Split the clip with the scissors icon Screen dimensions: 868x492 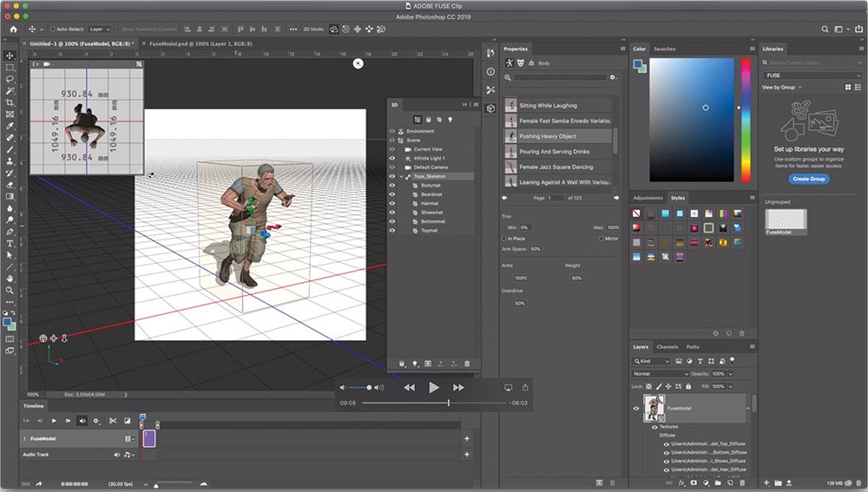pyautogui.click(x=113, y=421)
